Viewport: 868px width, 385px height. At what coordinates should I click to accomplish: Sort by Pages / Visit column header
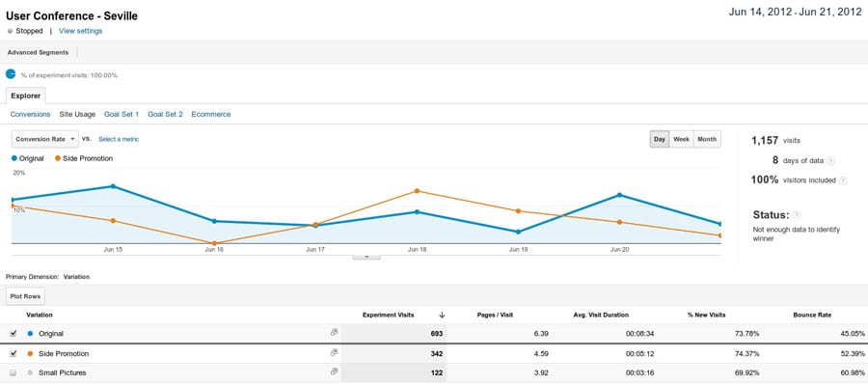495,315
